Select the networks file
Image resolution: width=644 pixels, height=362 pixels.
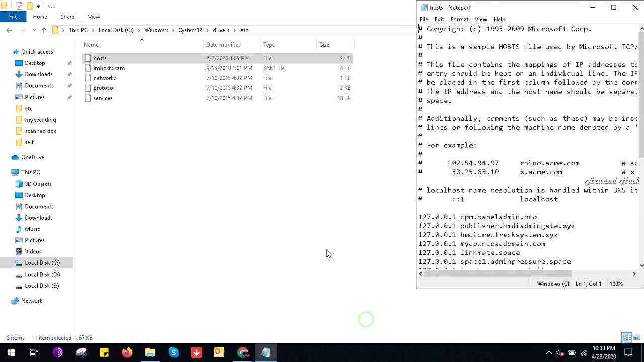(x=104, y=78)
